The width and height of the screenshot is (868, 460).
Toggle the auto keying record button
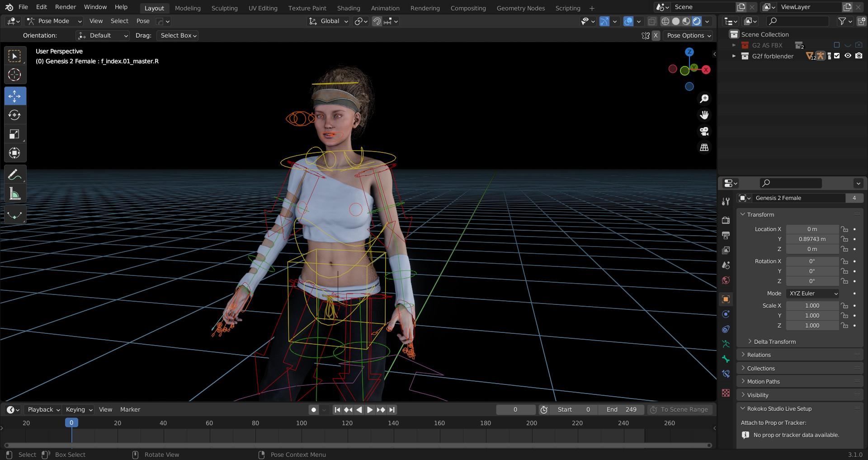313,410
